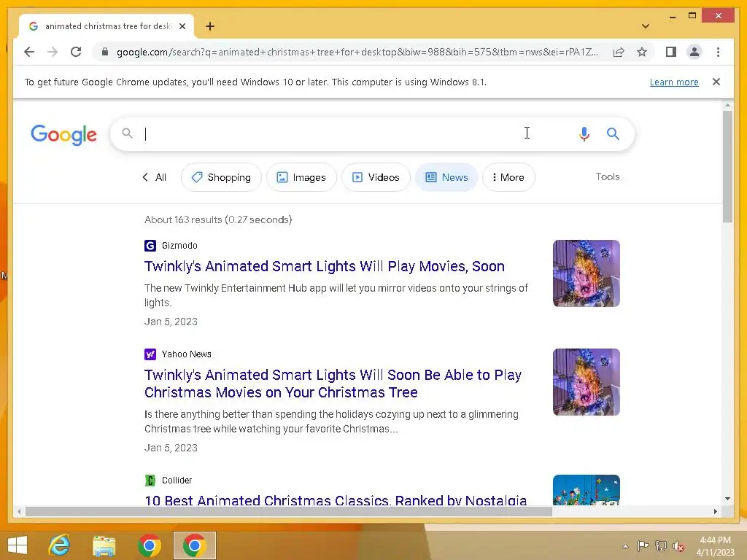Start voice search with microphone icon
747x560 pixels.
coord(584,134)
